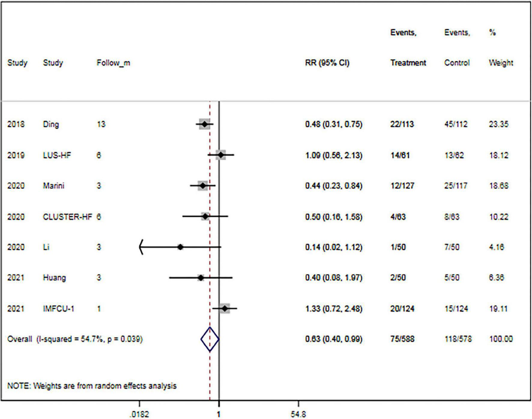532x419 pixels.
Task: Expand the Ding 2018 study row
Action: pyautogui.click(x=51, y=124)
